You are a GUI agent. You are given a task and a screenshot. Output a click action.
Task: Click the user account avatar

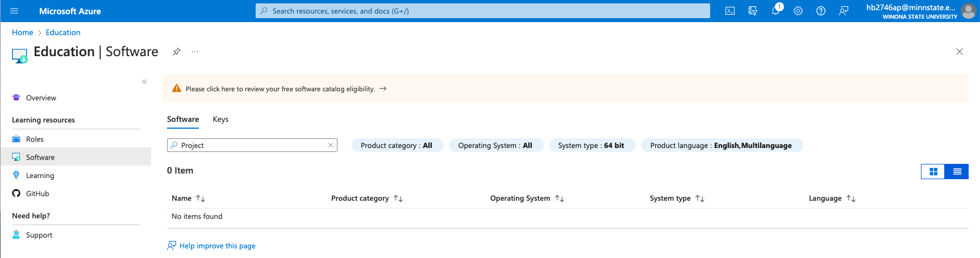tap(968, 11)
